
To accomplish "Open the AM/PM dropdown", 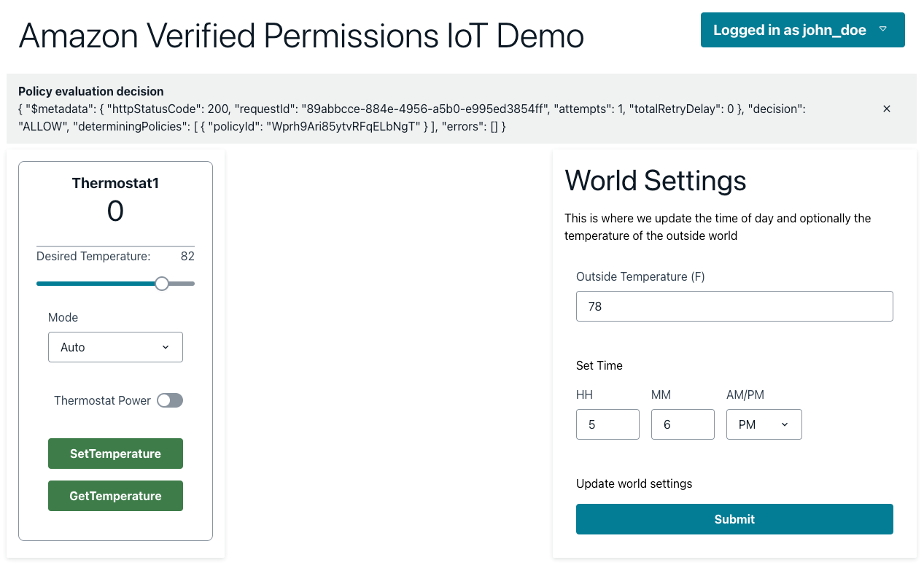I will click(764, 424).
